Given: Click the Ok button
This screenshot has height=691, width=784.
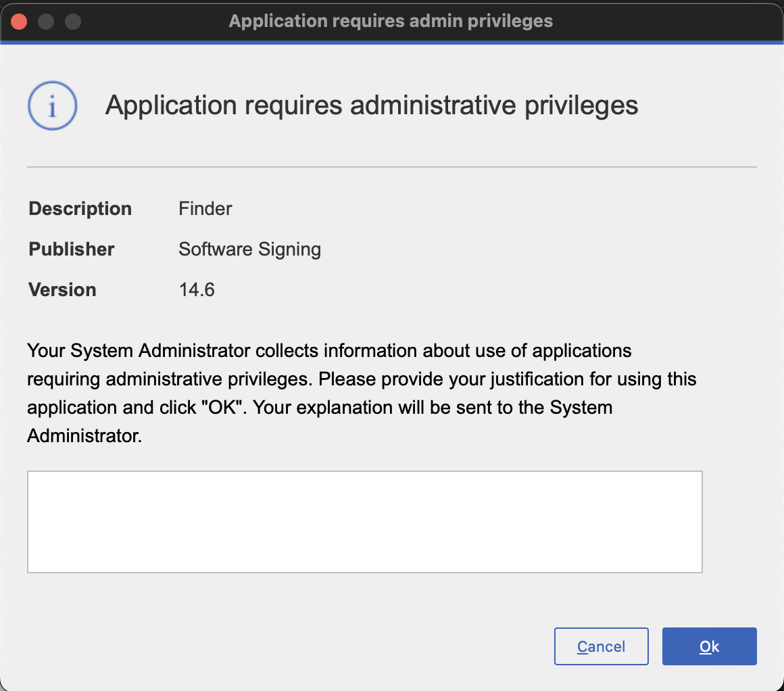Looking at the screenshot, I should (709, 646).
